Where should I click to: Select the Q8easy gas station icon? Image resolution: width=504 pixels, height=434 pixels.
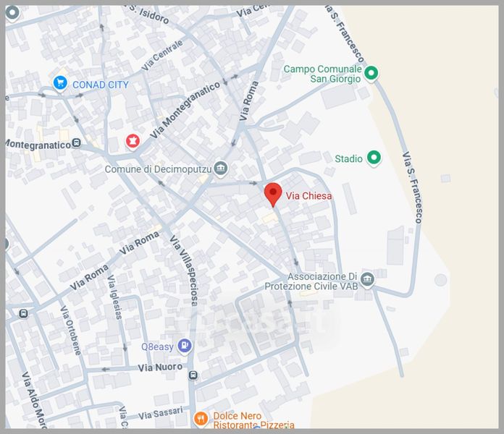pyautogui.click(x=185, y=346)
